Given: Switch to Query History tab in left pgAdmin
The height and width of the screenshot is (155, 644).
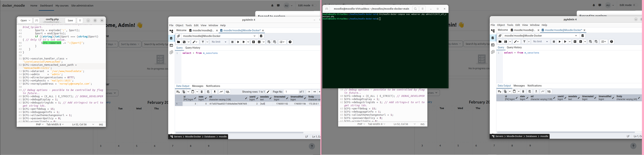Looking at the screenshot, I should coord(193,48).
